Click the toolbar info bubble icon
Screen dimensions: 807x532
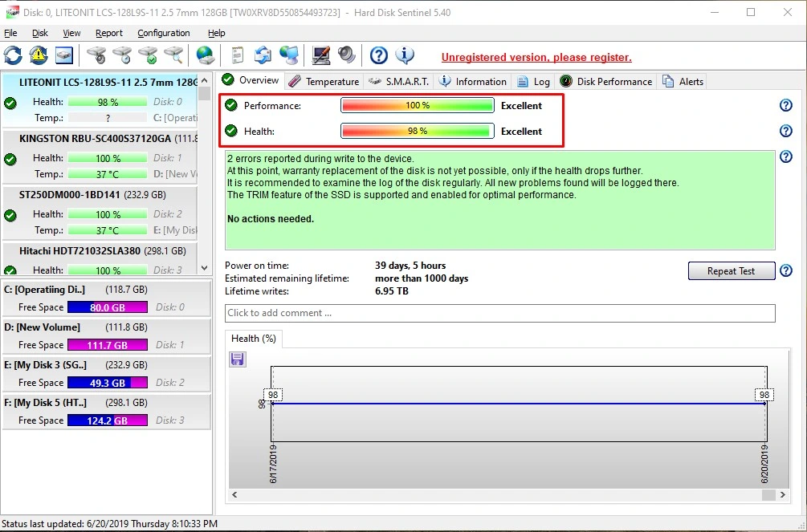click(x=405, y=55)
